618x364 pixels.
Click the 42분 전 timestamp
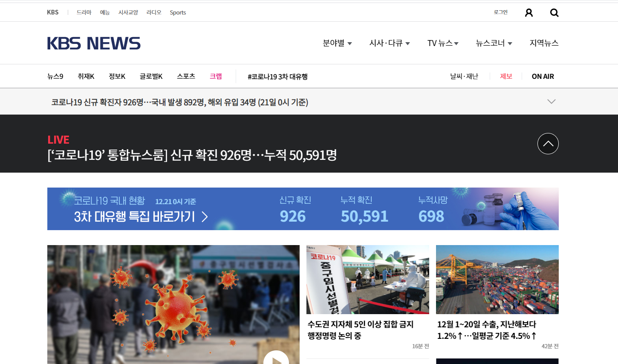[x=550, y=346]
